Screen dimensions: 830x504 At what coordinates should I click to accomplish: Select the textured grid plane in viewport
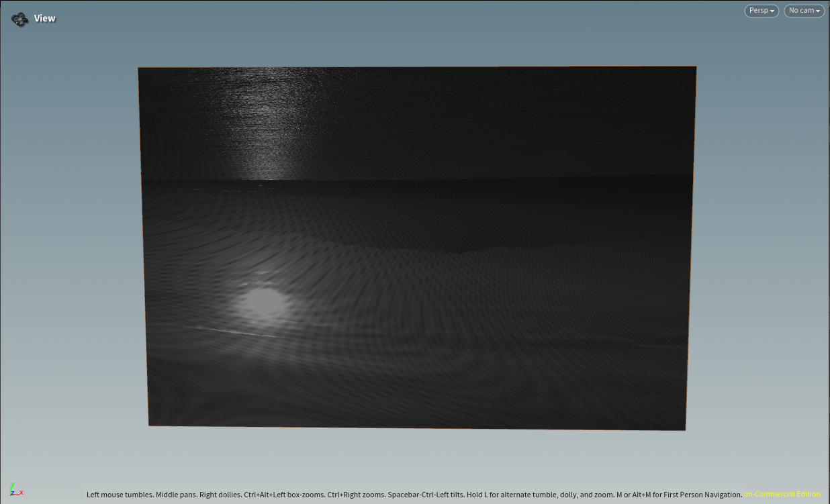[417, 247]
